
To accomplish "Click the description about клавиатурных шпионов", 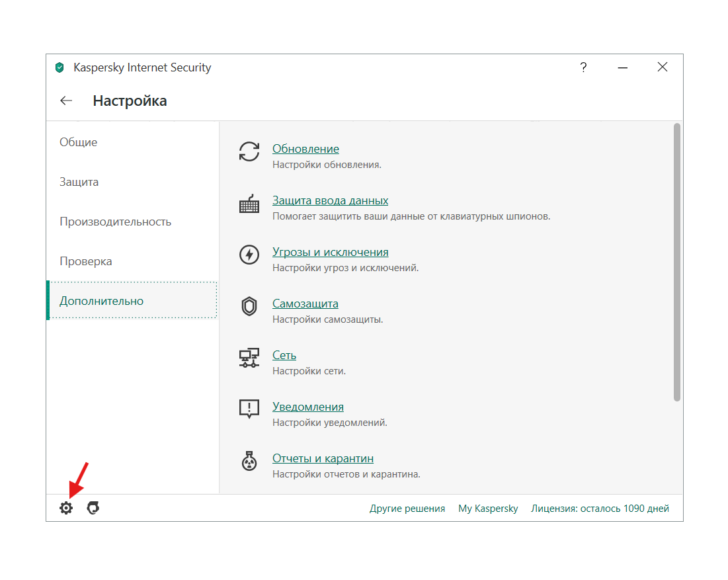I will click(x=411, y=216).
